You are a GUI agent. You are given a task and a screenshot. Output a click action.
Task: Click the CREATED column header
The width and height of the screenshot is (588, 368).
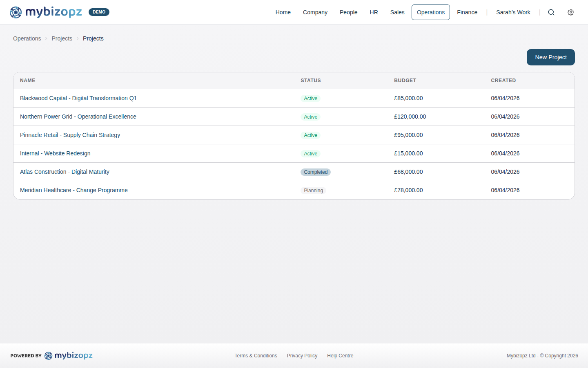pos(503,81)
